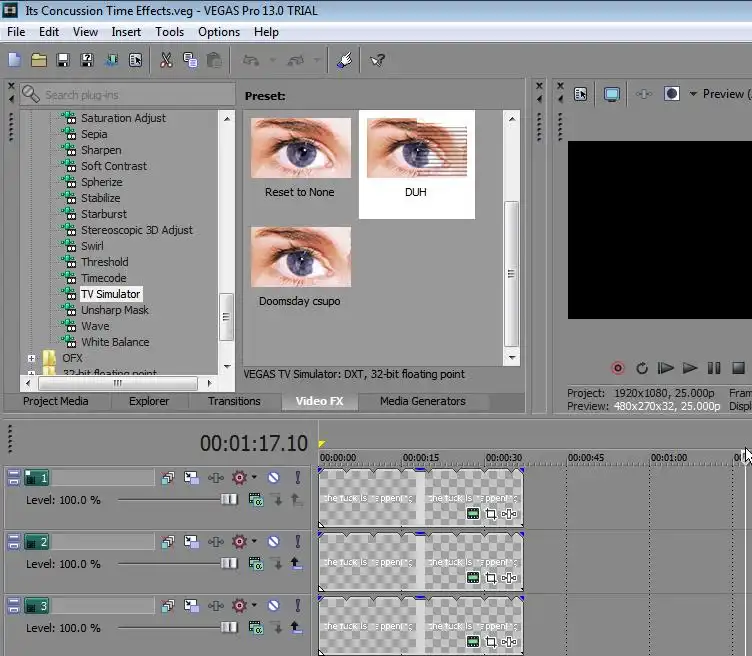Toggle Make Compositing Child on track 2
This screenshot has height=656, width=752.
click(295, 563)
